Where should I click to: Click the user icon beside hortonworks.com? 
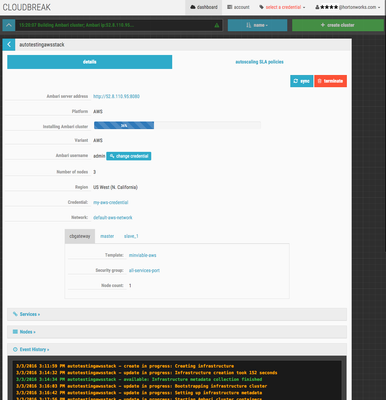coord(317,7)
